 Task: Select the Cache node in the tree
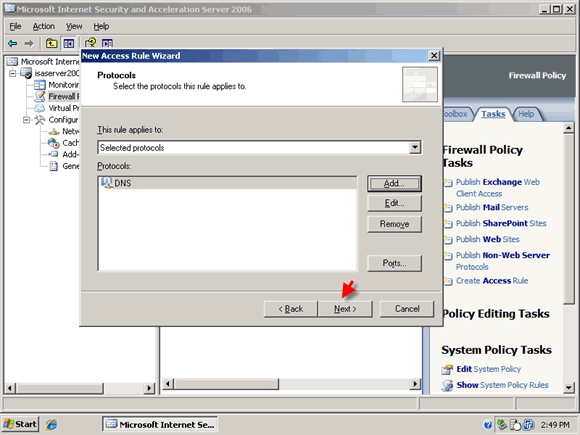point(63,143)
